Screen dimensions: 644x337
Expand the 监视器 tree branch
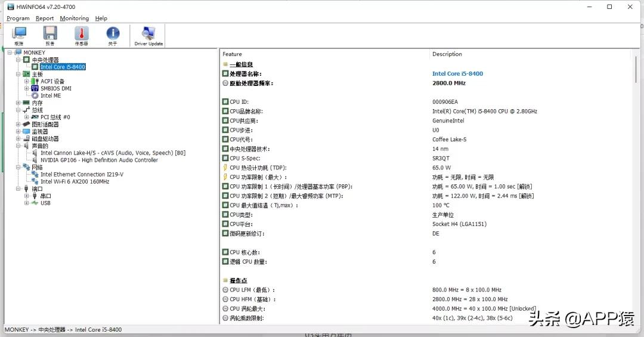click(x=18, y=131)
